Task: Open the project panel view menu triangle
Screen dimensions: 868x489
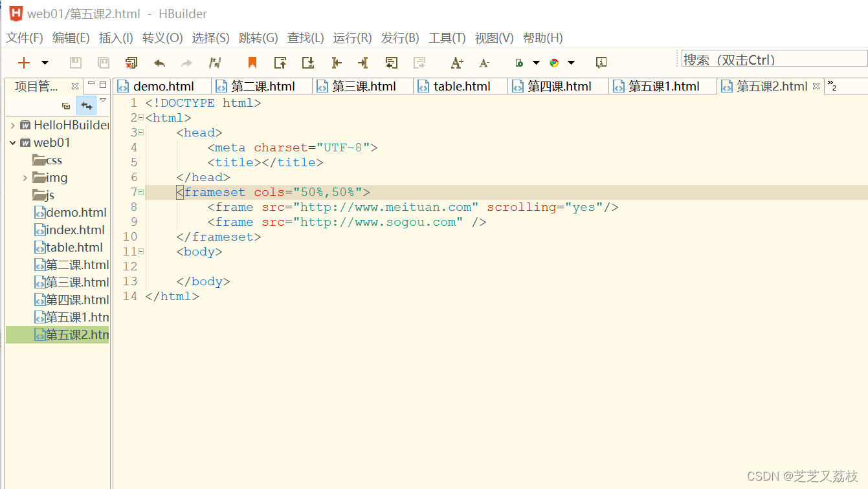Action: click(x=103, y=100)
